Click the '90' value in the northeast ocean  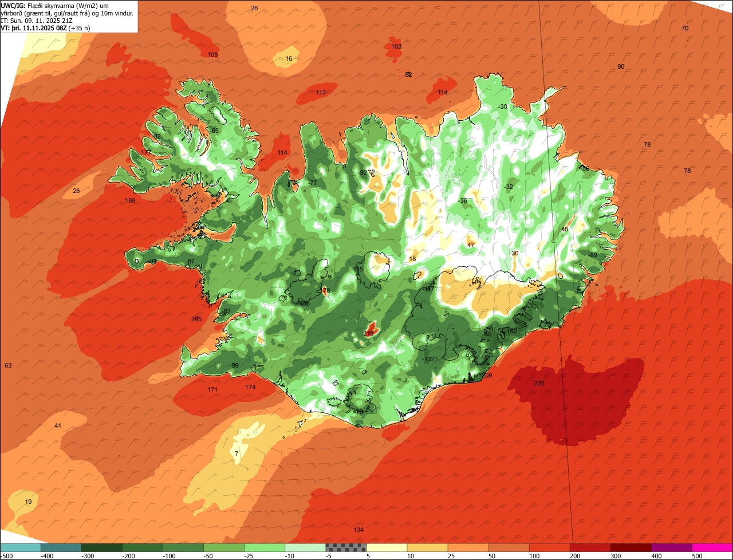coord(621,67)
